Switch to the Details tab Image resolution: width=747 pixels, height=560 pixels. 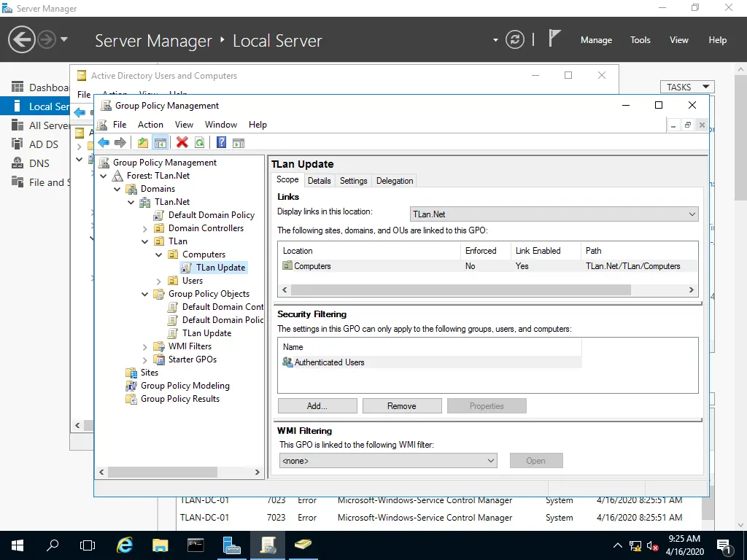pyautogui.click(x=320, y=181)
